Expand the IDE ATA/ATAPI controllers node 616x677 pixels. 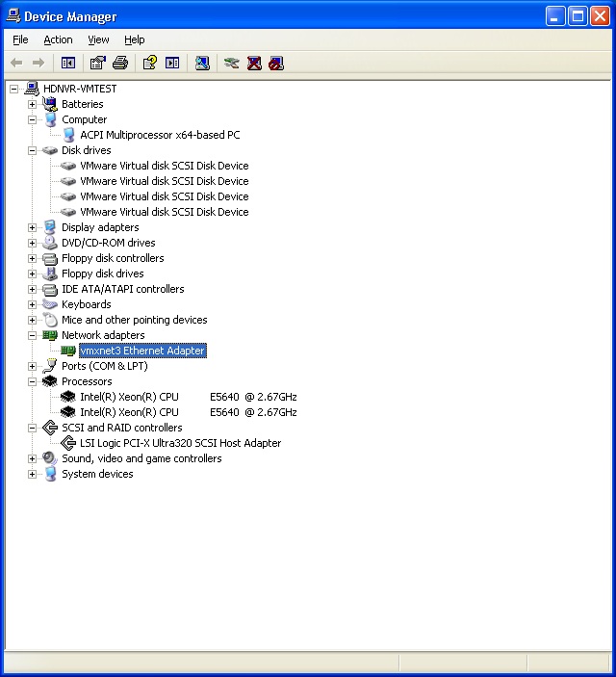coord(32,289)
